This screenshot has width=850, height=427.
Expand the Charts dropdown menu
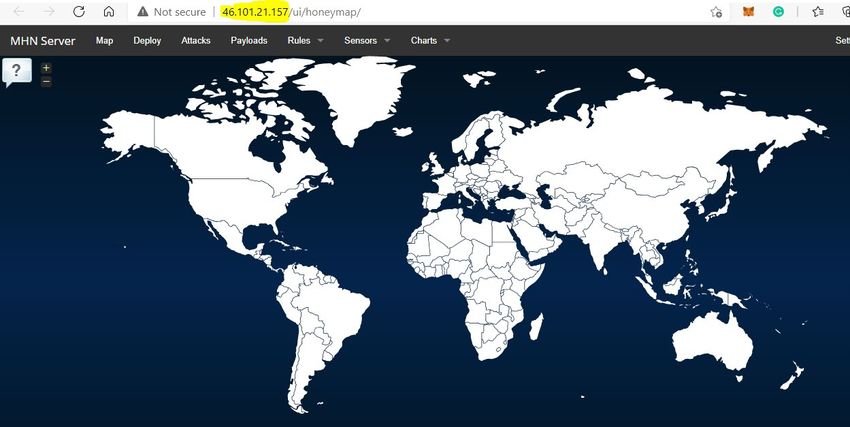[x=430, y=41]
